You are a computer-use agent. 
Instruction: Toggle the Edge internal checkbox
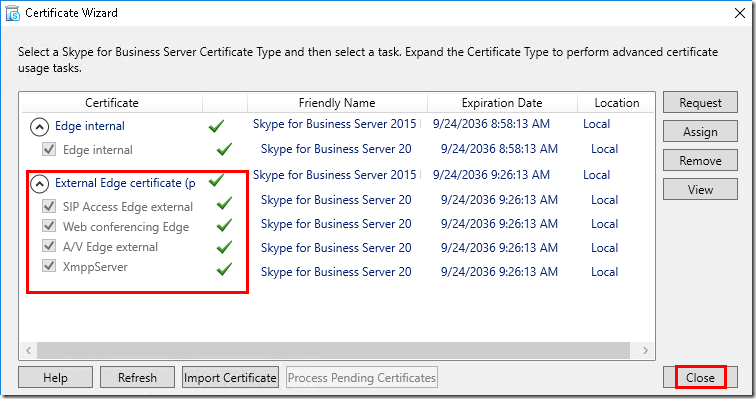click(x=49, y=149)
